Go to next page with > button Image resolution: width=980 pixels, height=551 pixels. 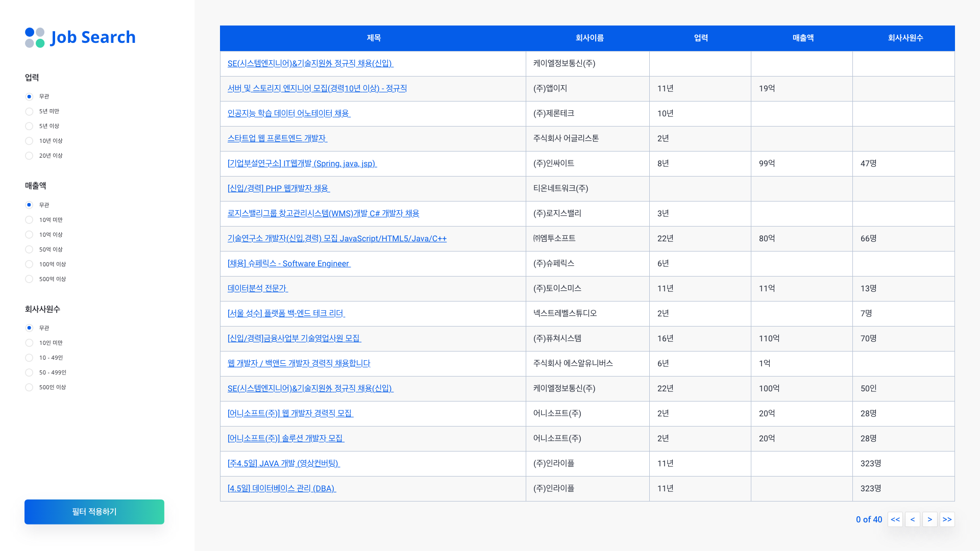pos(930,519)
